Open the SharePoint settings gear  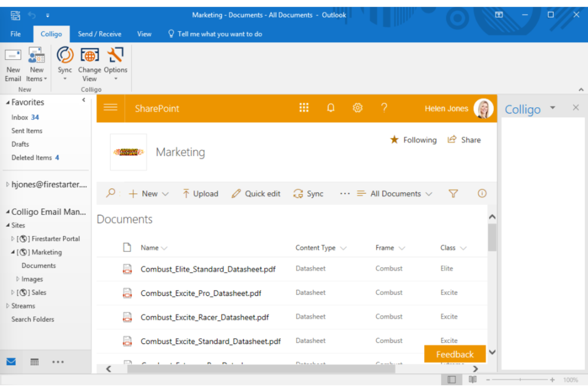tap(358, 108)
